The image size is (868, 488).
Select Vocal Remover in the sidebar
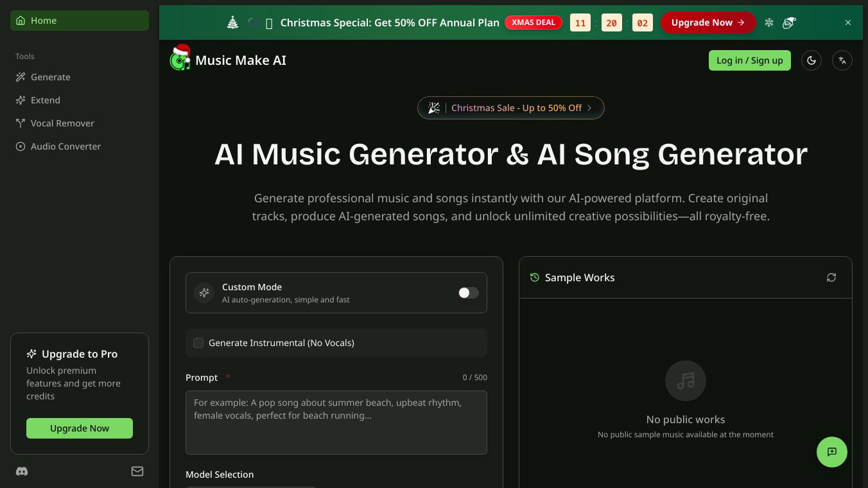tap(80, 123)
